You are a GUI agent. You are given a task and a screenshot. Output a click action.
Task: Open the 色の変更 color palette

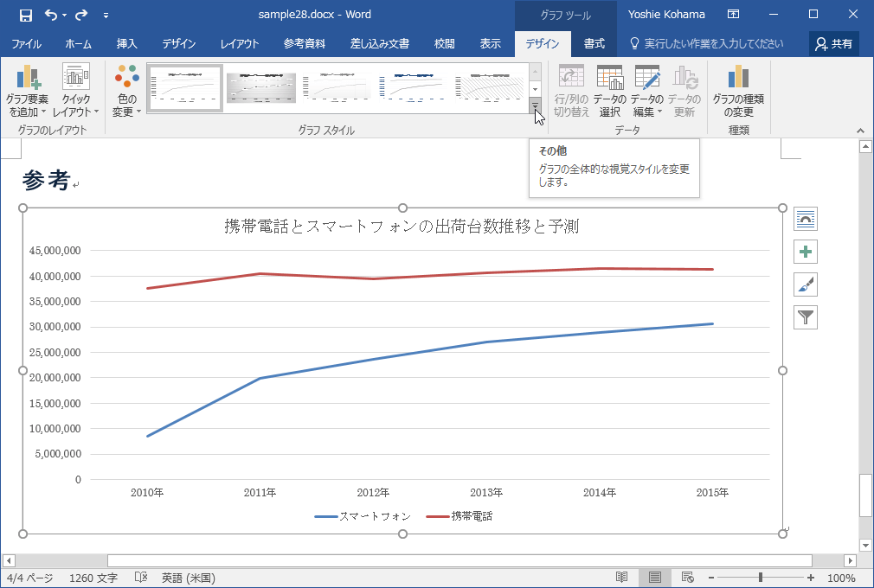pyautogui.click(x=127, y=90)
